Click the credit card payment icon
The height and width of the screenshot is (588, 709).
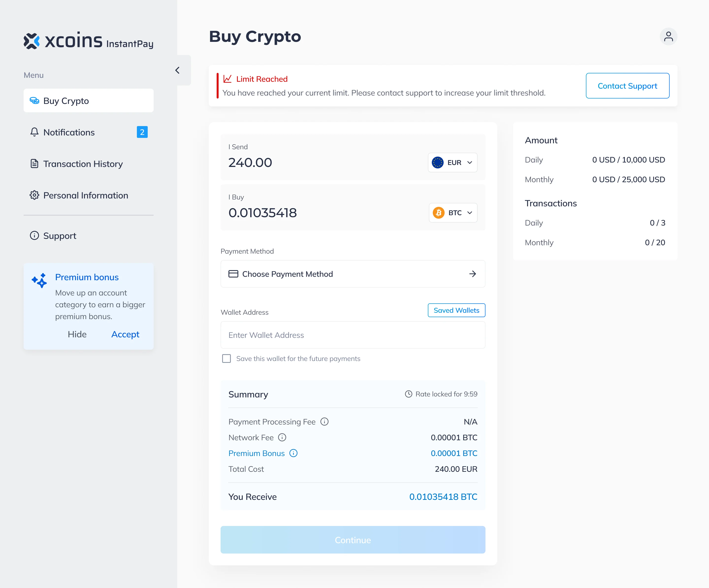[233, 274]
